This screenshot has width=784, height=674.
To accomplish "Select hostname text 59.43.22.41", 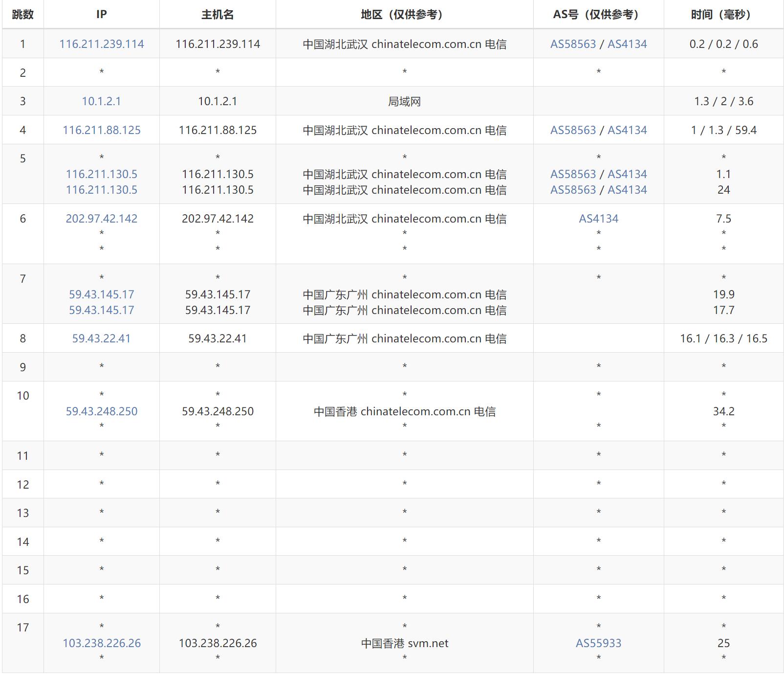I will (218, 338).
